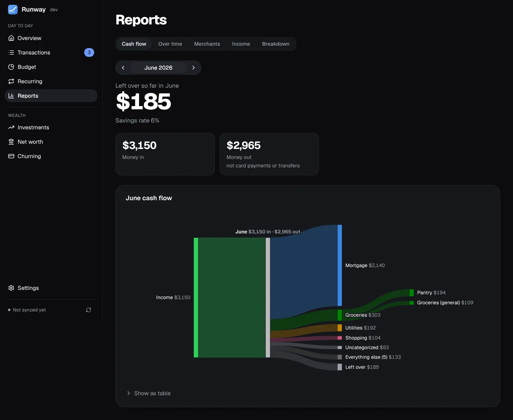This screenshot has height=420, width=513.
Task: Click the Runway logo icon
Action: [x=13, y=10]
